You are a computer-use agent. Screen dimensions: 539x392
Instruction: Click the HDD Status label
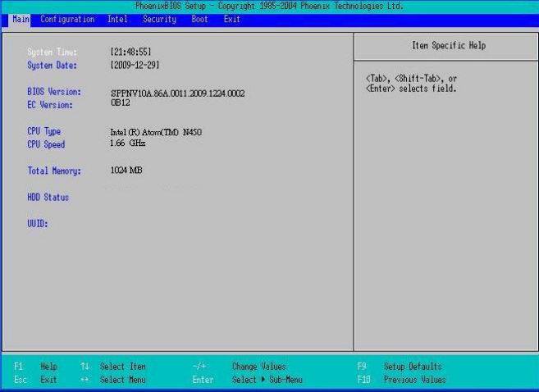48,197
